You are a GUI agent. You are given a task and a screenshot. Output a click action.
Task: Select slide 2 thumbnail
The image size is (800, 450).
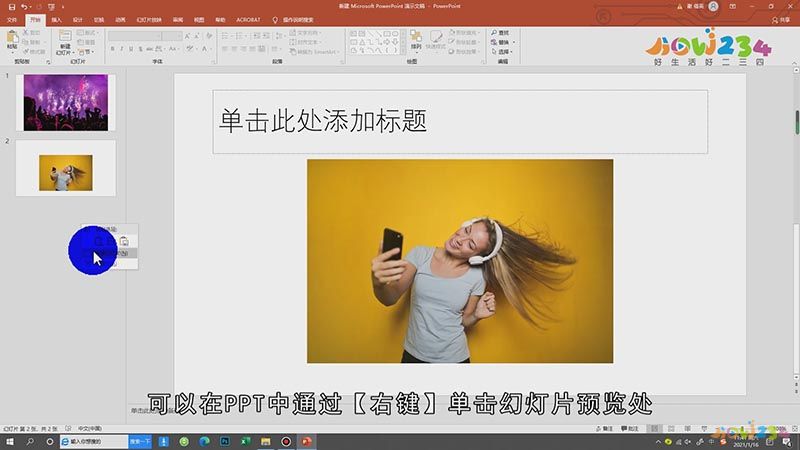click(66, 168)
